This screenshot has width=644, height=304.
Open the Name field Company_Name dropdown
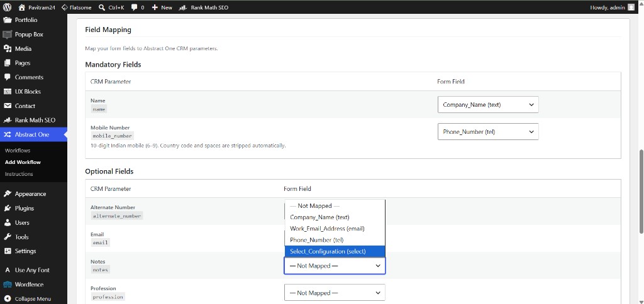coord(488,105)
